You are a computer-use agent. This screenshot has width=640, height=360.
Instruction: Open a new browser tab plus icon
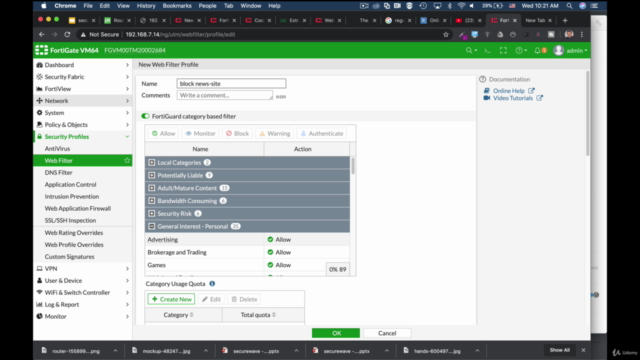click(x=565, y=20)
